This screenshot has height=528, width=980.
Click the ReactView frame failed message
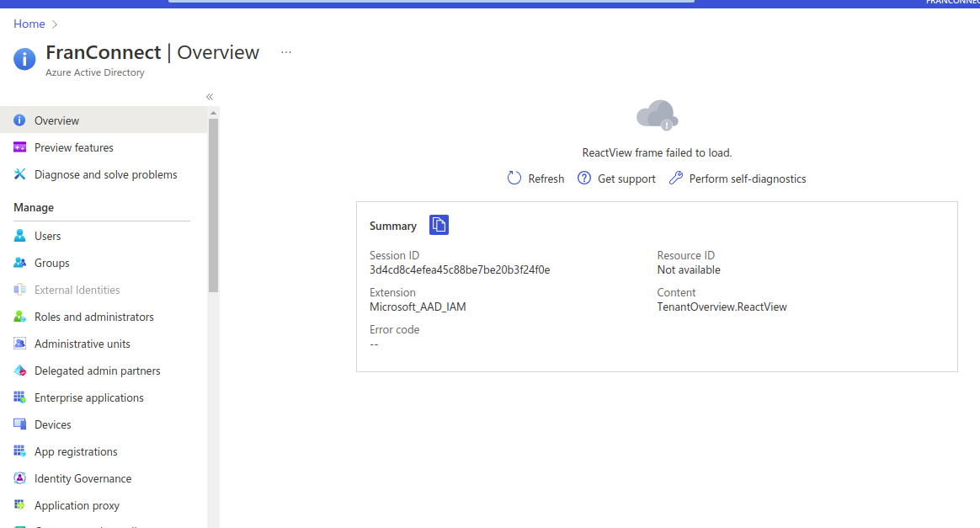click(x=657, y=152)
